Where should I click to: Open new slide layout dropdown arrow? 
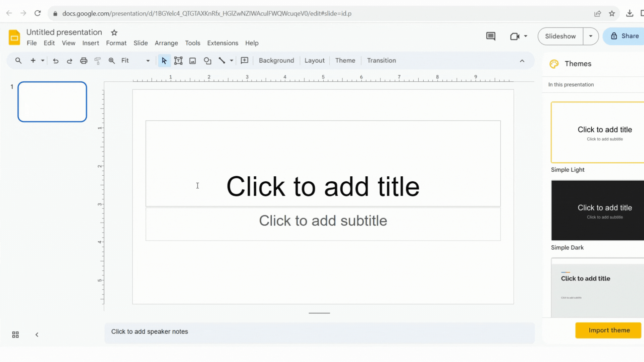[43, 61]
